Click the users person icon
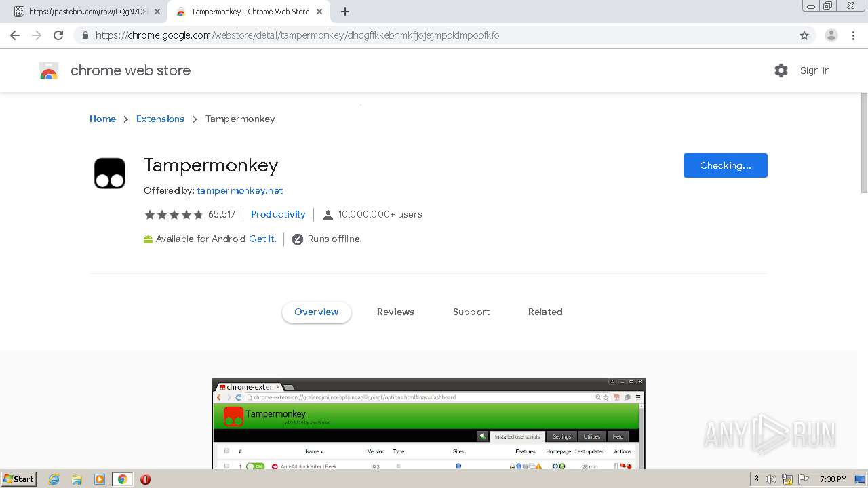868x488 pixels. tap(328, 214)
